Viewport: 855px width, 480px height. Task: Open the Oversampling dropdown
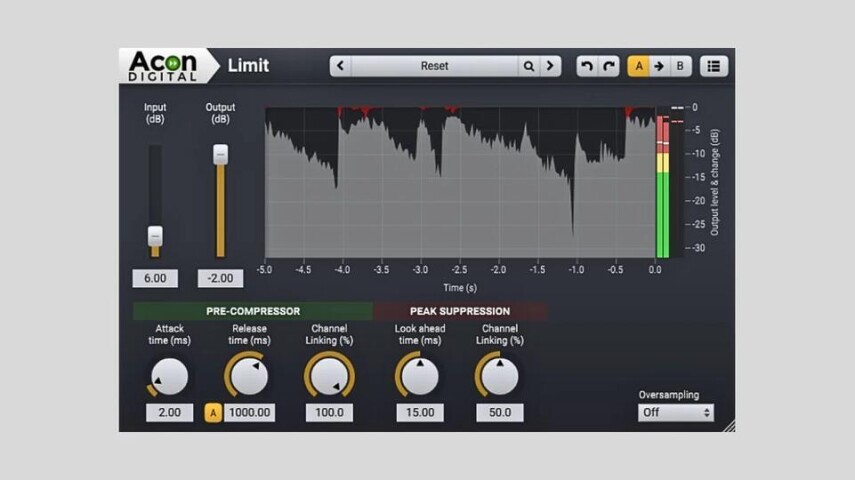click(x=676, y=412)
